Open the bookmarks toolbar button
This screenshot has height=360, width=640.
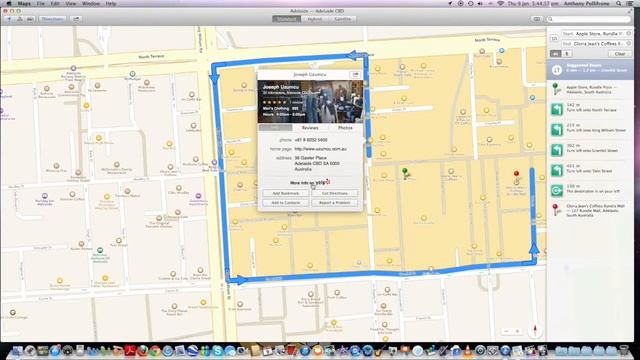pos(537,19)
